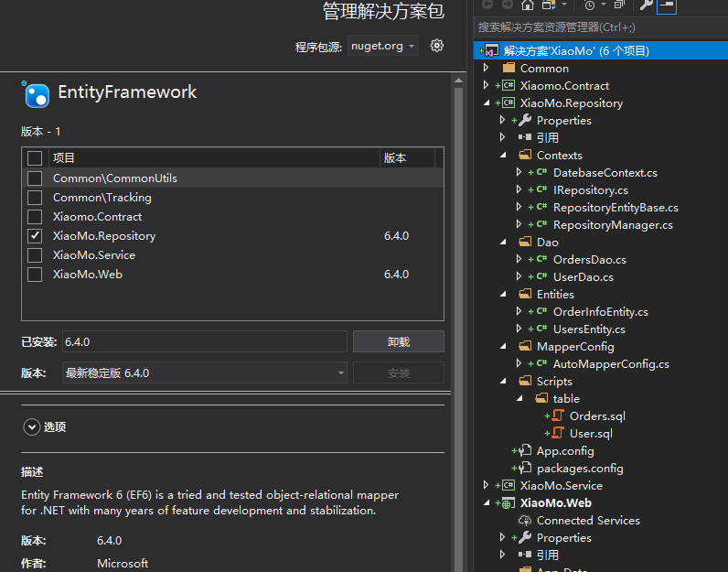Click the Scripts folder icon
728x572 pixels.
pyautogui.click(x=525, y=381)
